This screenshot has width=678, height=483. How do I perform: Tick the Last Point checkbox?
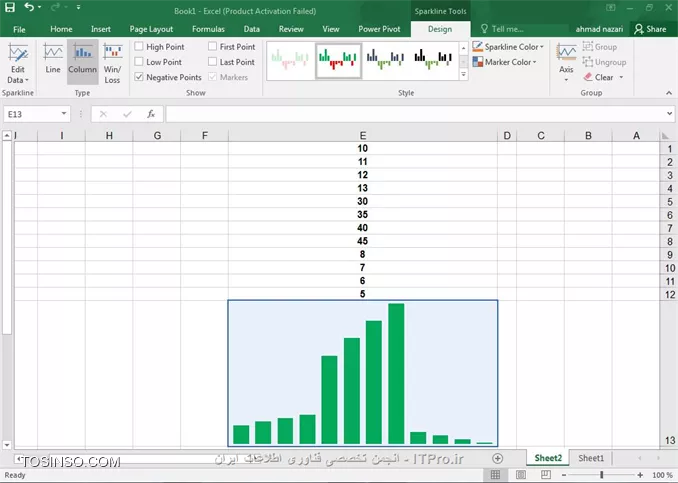[x=212, y=62]
